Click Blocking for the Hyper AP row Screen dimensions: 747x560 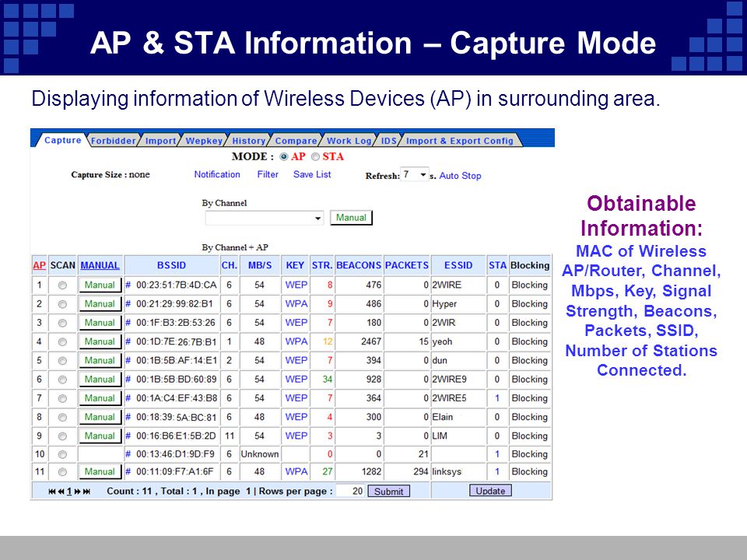(529, 304)
